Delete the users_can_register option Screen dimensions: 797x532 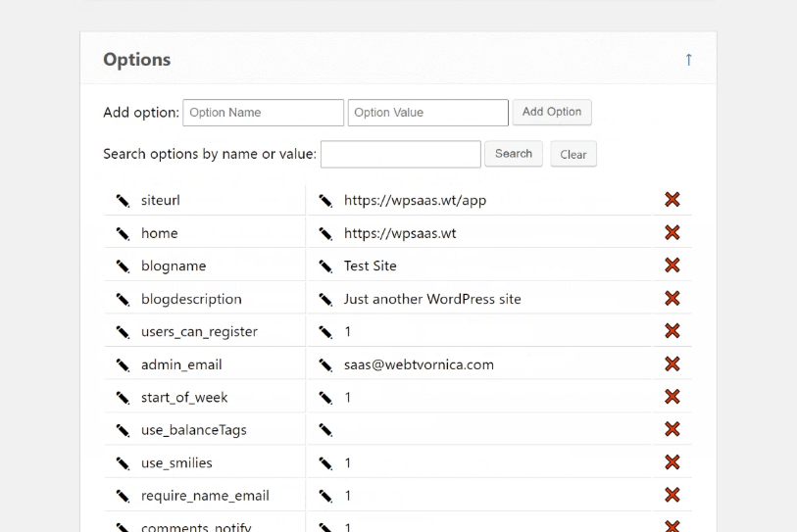(672, 331)
